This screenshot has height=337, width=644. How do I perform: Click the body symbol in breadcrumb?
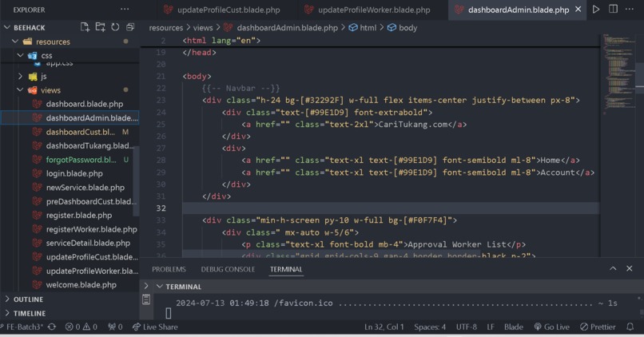click(x=402, y=27)
